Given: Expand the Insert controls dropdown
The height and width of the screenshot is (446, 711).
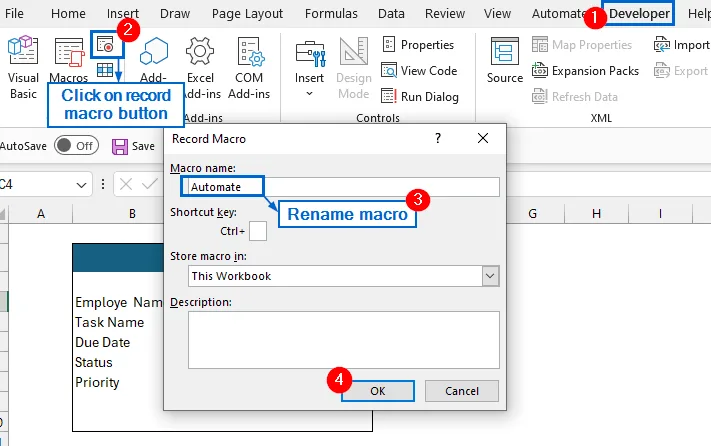Looking at the screenshot, I should (309, 94).
